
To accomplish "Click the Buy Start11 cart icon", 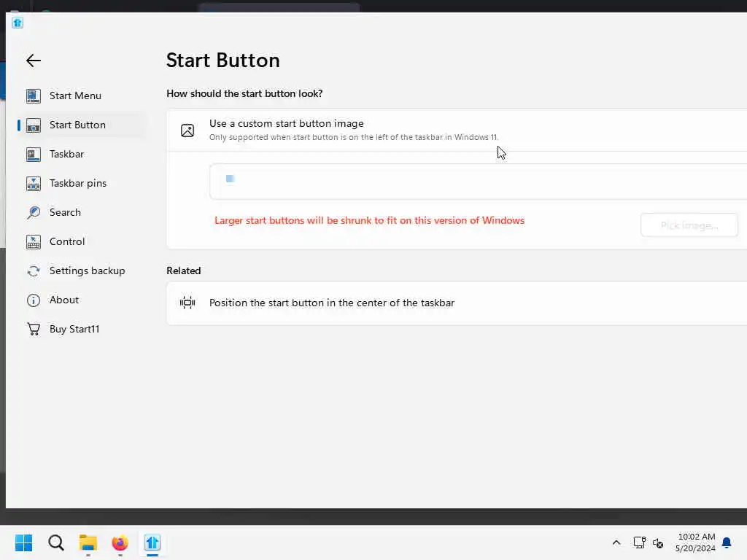I will 34,329.
